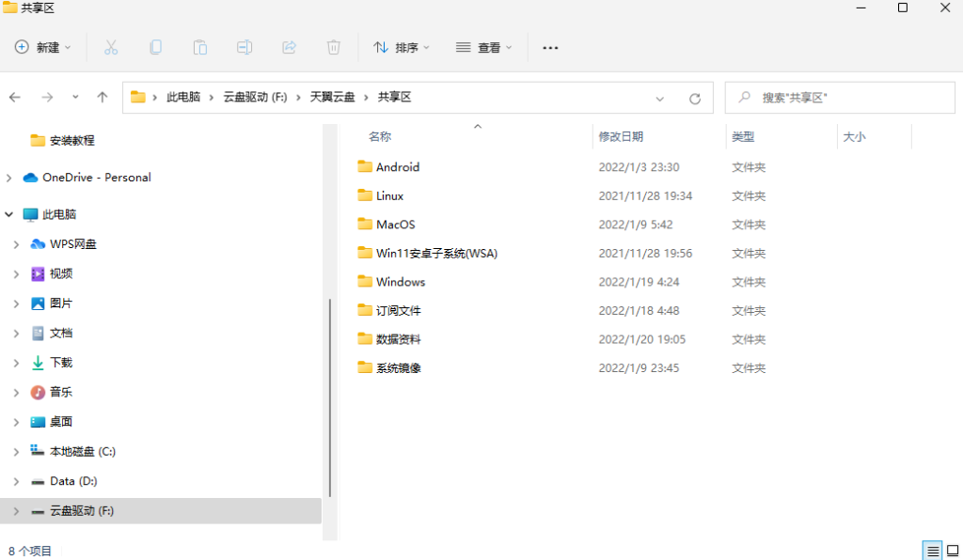Click 天翼云盘 in breadcrumb path
This screenshot has height=560, width=963.
point(332,97)
